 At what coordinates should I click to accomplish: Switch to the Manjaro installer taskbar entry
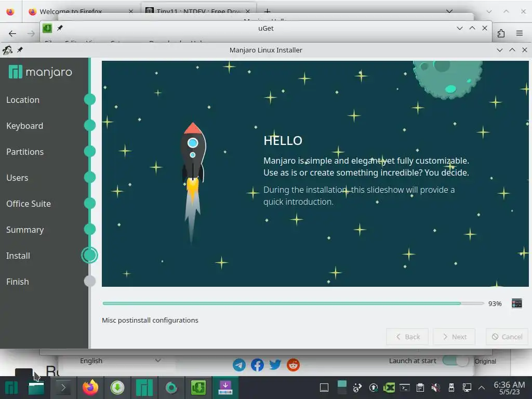225,388
